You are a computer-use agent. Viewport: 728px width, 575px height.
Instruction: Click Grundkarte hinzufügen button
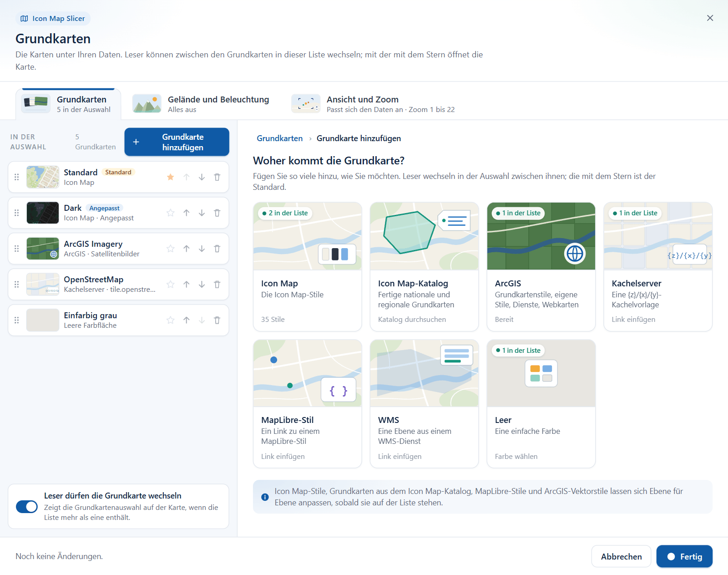177,142
